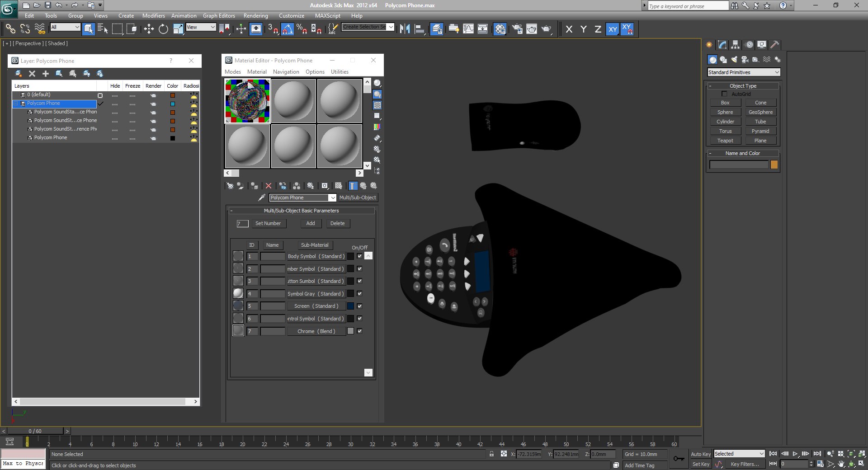
Task: Open the Standard Primitives category dropdown
Action: (744, 72)
